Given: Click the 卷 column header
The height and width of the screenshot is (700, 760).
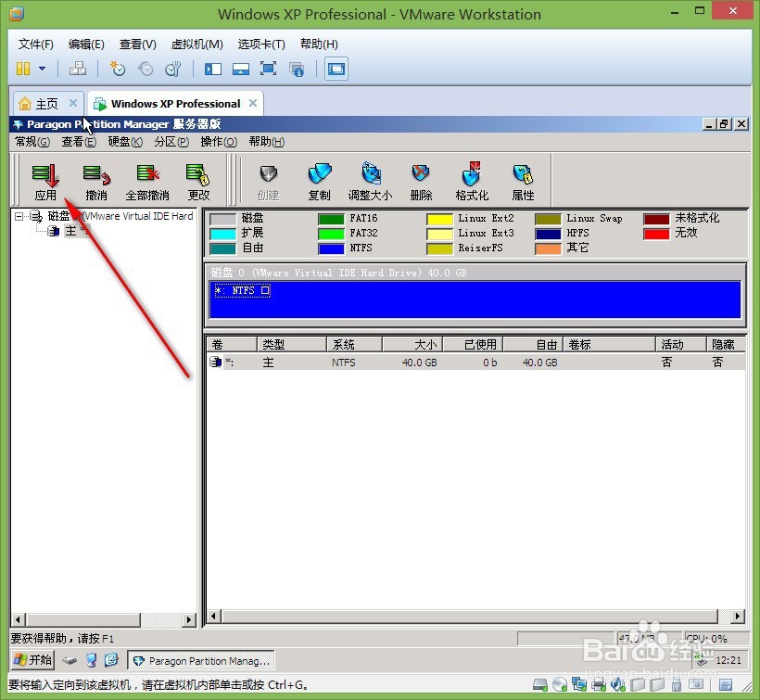Looking at the screenshot, I should pyautogui.click(x=231, y=344).
